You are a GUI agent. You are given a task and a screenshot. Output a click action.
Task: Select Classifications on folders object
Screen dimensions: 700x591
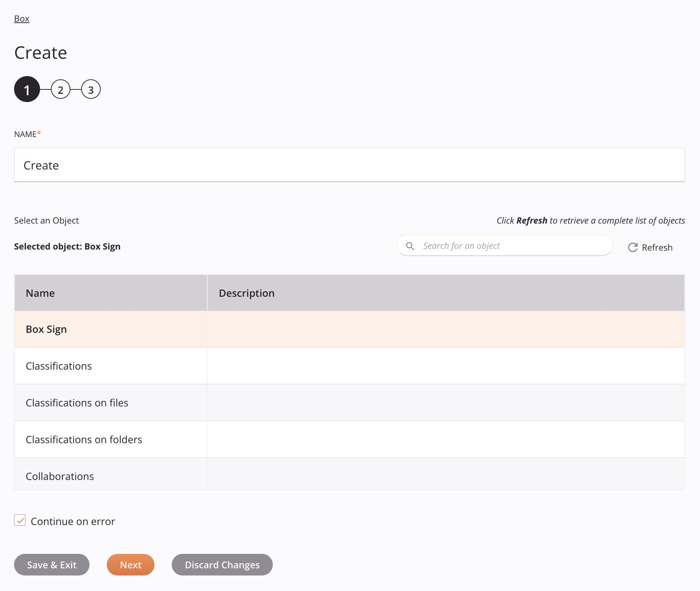[x=84, y=438]
